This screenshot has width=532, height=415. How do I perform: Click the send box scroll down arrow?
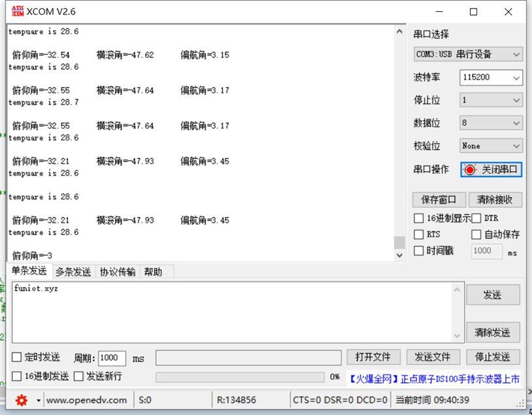tap(457, 336)
